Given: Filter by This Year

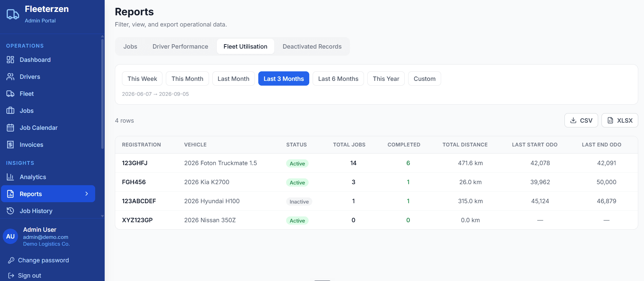Looking at the screenshot, I should (386, 78).
